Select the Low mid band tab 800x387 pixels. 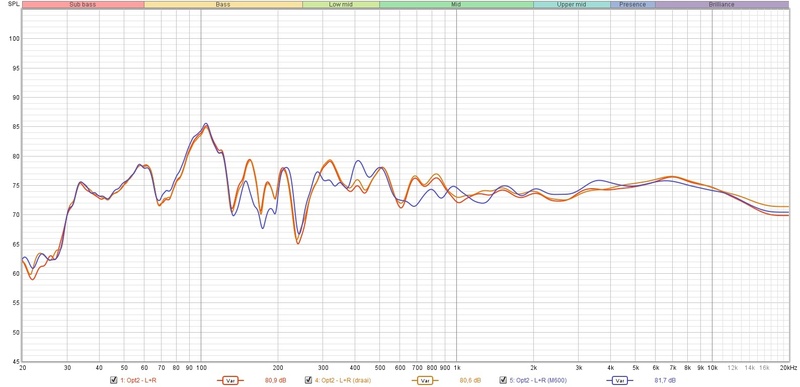(x=341, y=5)
